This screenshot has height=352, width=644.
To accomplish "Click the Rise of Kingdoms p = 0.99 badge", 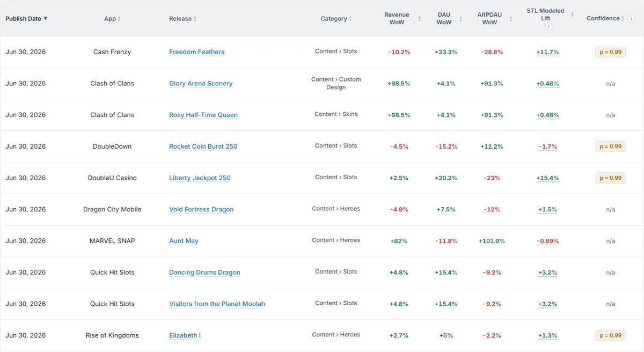I will coord(611,335).
